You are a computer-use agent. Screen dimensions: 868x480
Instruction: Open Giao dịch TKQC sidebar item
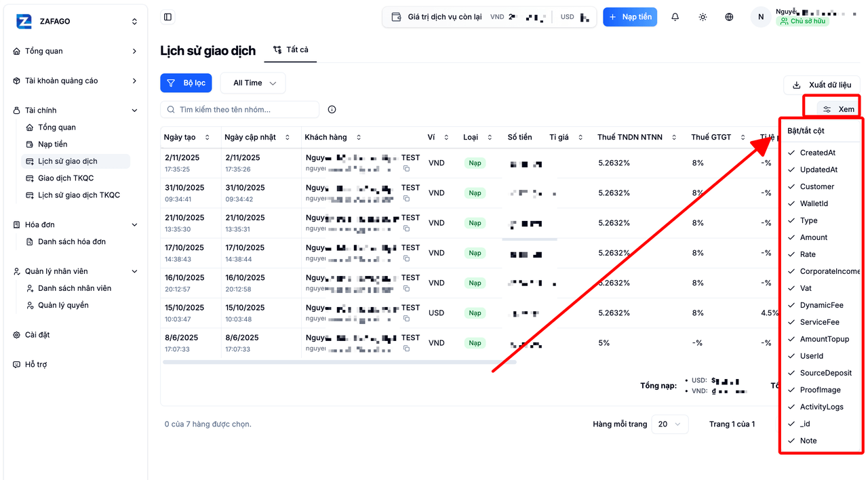[x=76, y=178]
